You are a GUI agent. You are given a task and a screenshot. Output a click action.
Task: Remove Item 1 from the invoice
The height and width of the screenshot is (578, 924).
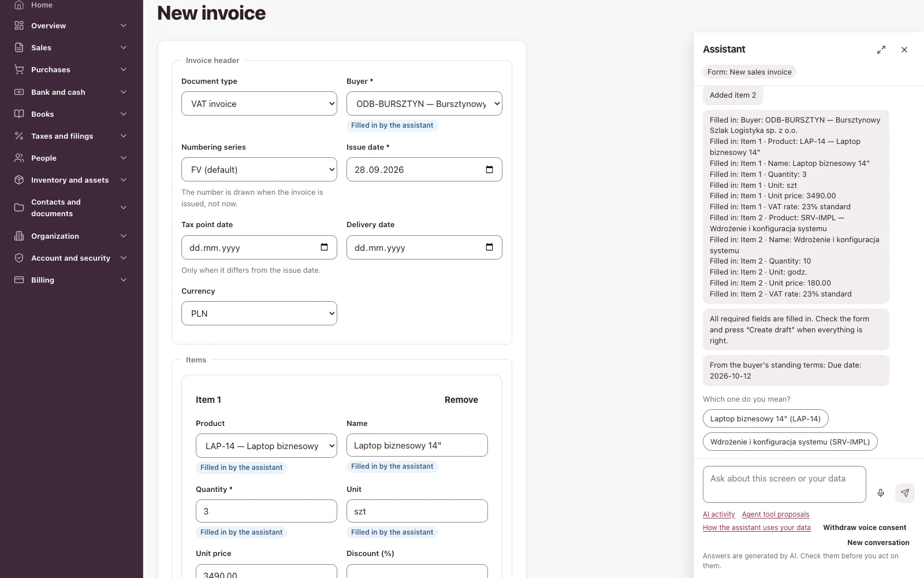click(x=461, y=400)
